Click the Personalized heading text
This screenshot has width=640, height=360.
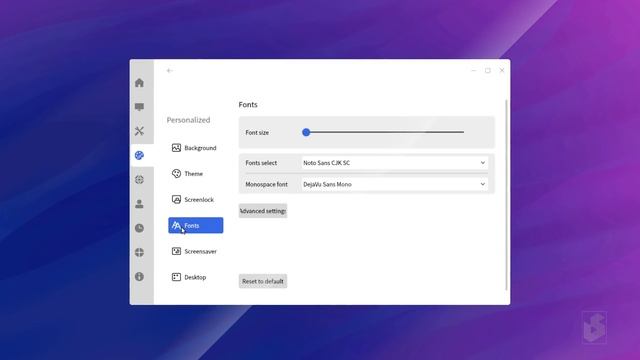click(x=188, y=120)
